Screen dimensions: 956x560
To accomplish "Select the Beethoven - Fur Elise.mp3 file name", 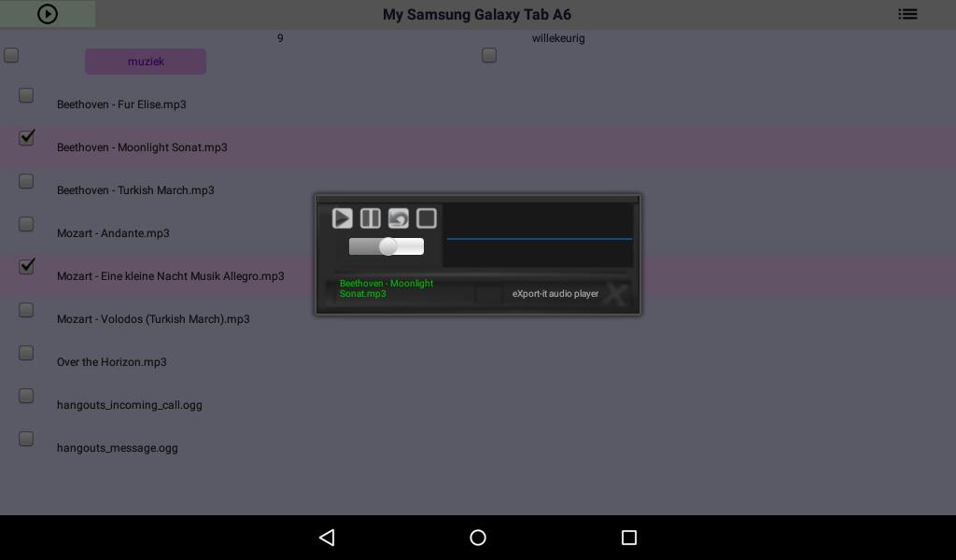I will (121, 105).
